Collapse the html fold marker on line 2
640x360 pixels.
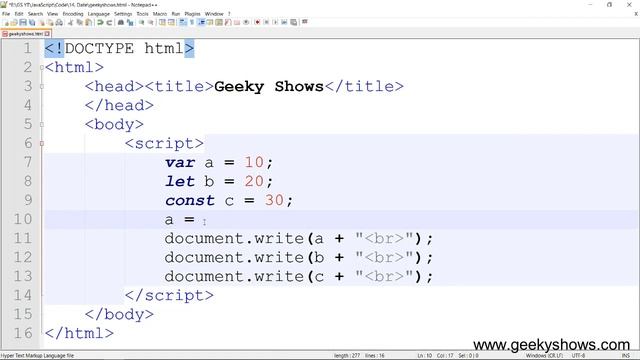(42, 67)
